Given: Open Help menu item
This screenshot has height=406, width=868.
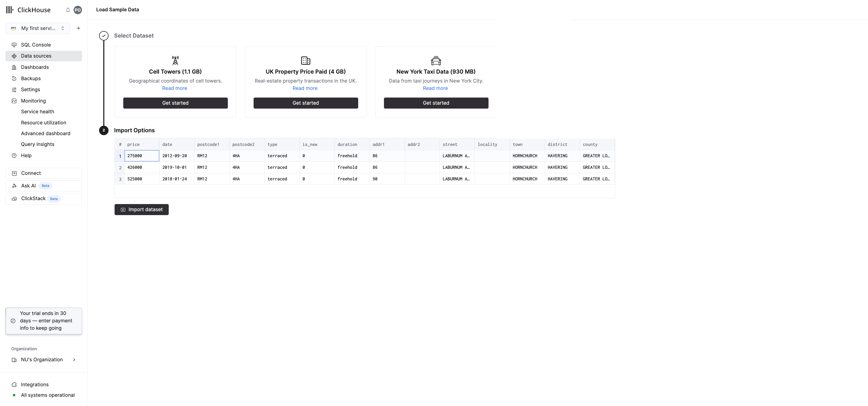Looking at the screenshot, I should 44,156.
